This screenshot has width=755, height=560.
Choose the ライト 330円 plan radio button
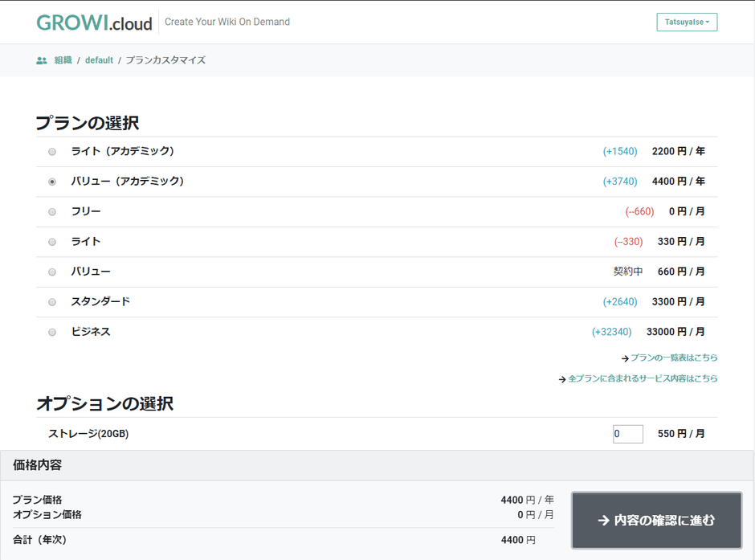[52, 242]
